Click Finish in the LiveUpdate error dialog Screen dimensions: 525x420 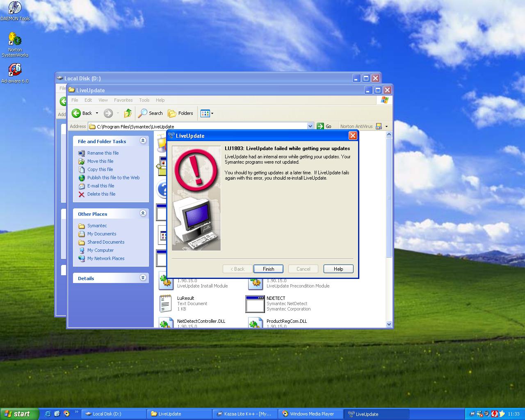tap(268, 269)
